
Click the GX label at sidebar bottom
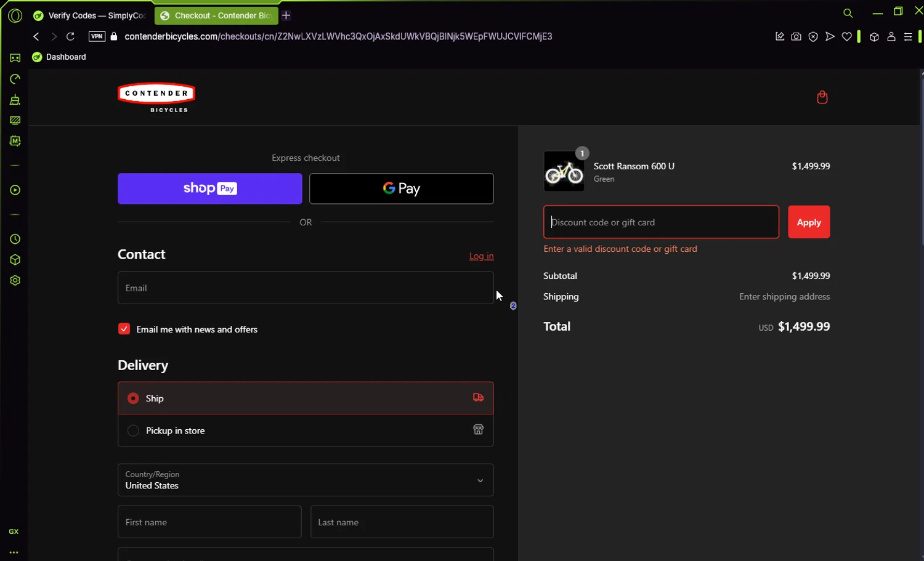(x=14, y=531)
